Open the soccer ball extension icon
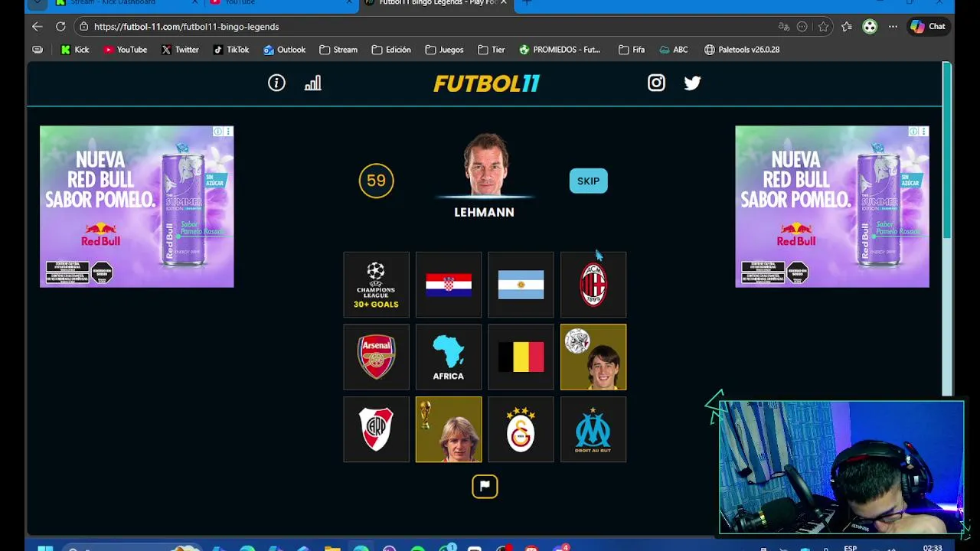 [870, 26]
